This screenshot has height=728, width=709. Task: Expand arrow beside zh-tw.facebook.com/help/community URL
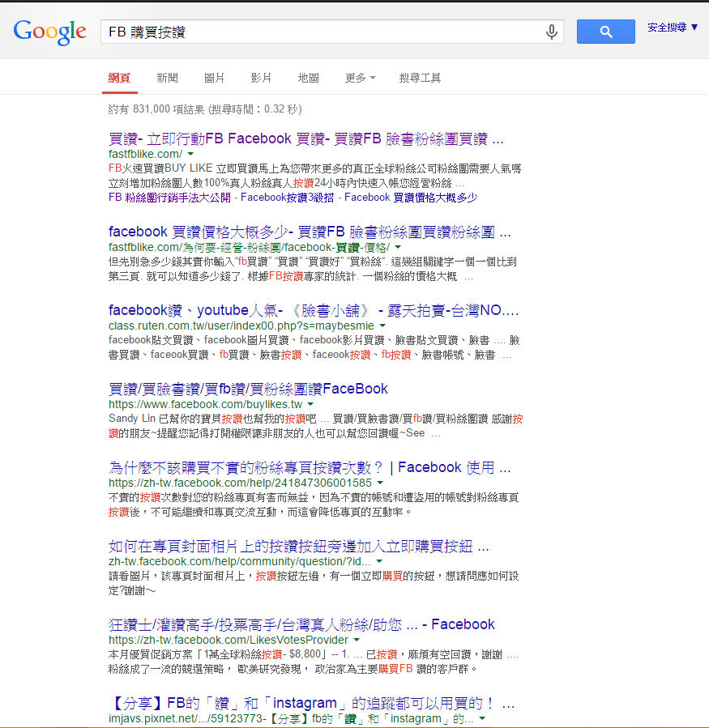point(379,561)
